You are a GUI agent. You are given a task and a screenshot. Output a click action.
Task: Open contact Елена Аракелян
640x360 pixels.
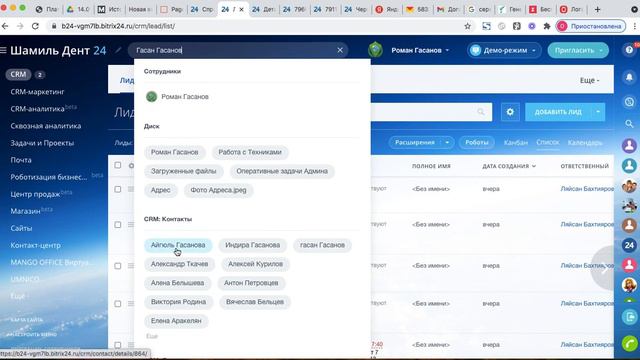click(x=176, y=321)
